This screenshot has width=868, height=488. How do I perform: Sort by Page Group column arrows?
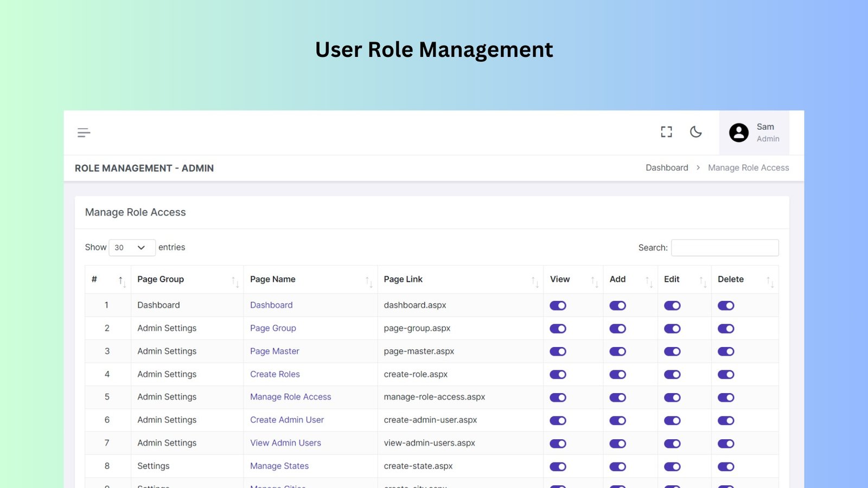pos(235,281)
